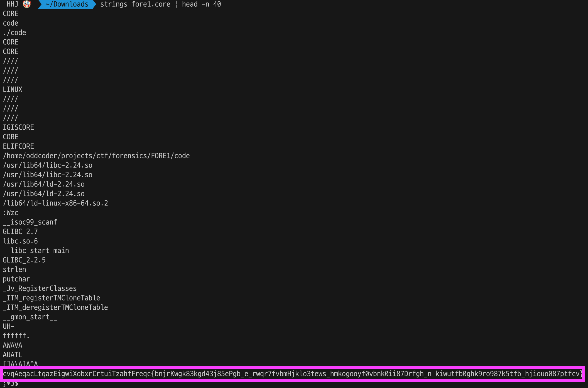
Task: Click the HHJ username in the prompt
Action: [x=12, y=4]
